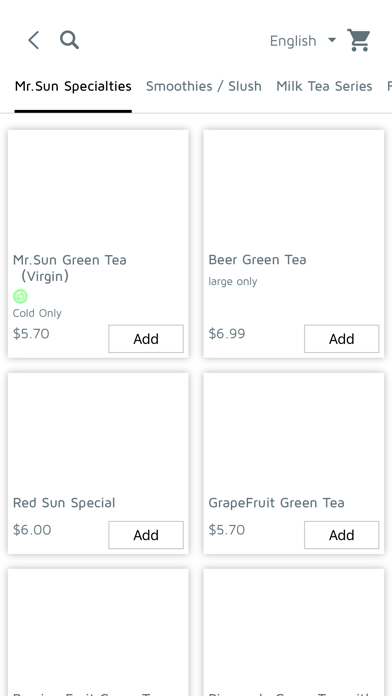Open the GrapeFruit Green Tea item title
Viewport: 392px width, 696px height.
tap(277, 503)
